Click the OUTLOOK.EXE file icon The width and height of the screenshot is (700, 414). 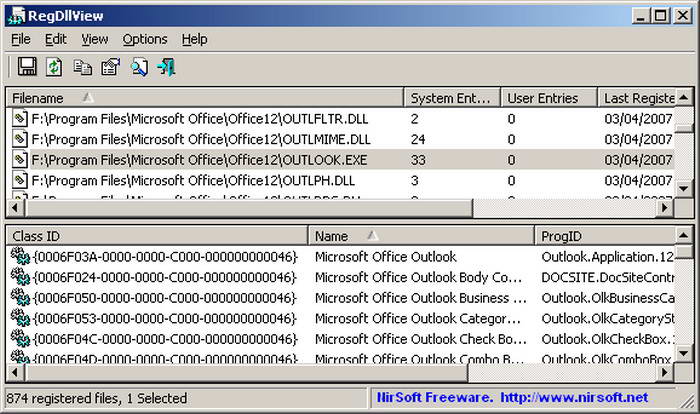point(19,159)
